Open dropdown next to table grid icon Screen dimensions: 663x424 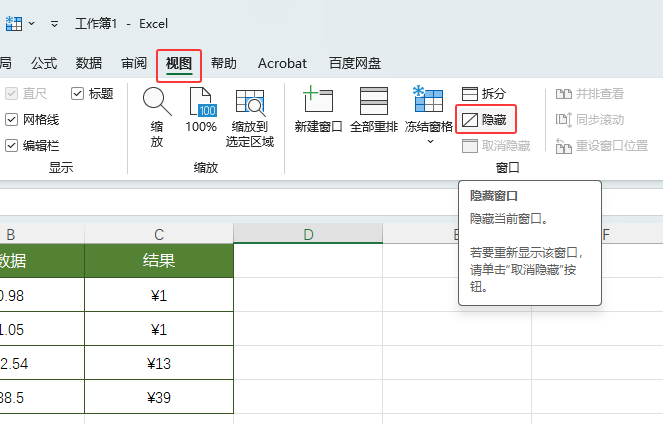click(32, 24)
